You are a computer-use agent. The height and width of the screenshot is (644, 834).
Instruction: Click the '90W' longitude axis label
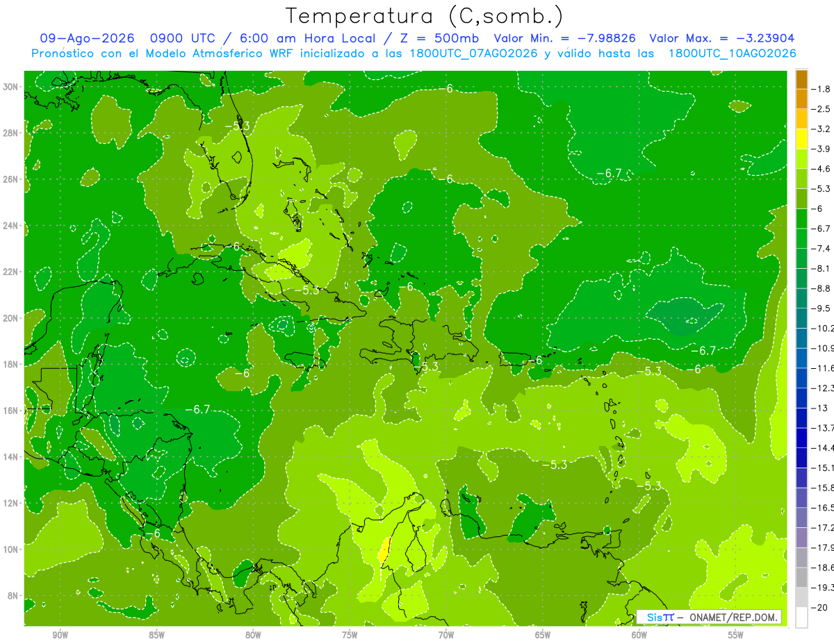pos(60,635)
